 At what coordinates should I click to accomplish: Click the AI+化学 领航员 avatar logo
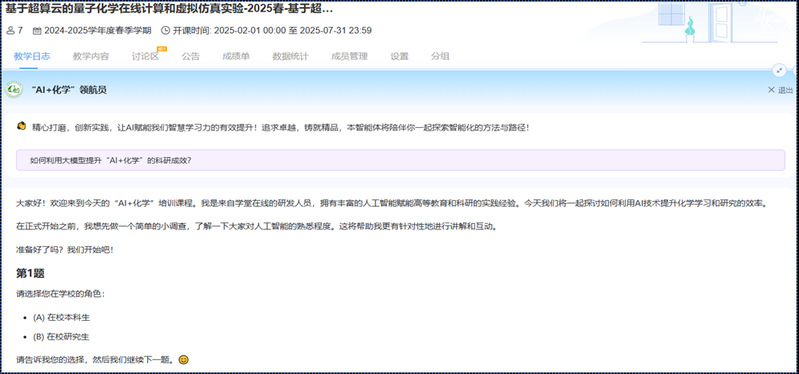pyautogui.click(x=14, y=90)
